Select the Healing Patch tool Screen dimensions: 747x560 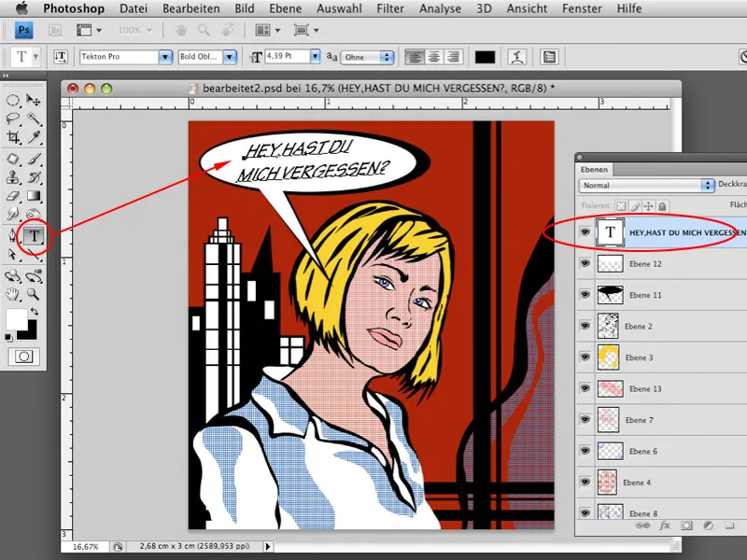[13, 159]
